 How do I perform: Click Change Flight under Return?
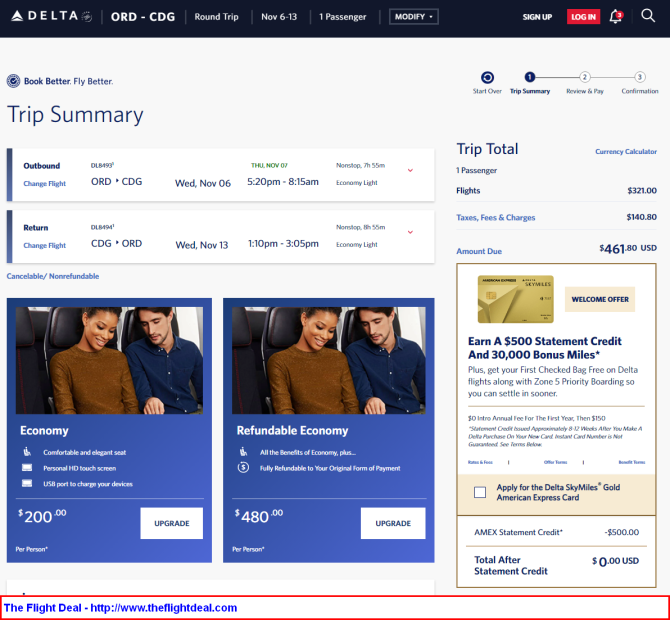[x=44, y=245]
